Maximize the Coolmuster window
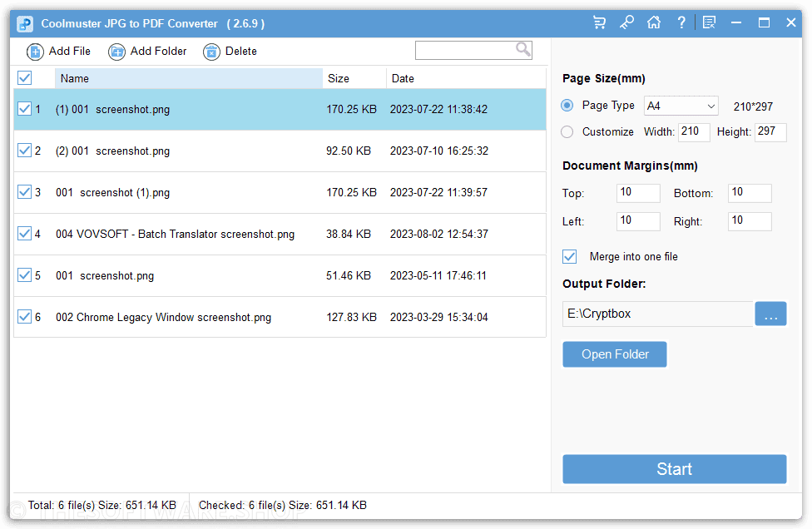Viewport: 812px width, 529px height. pos(764,22)
